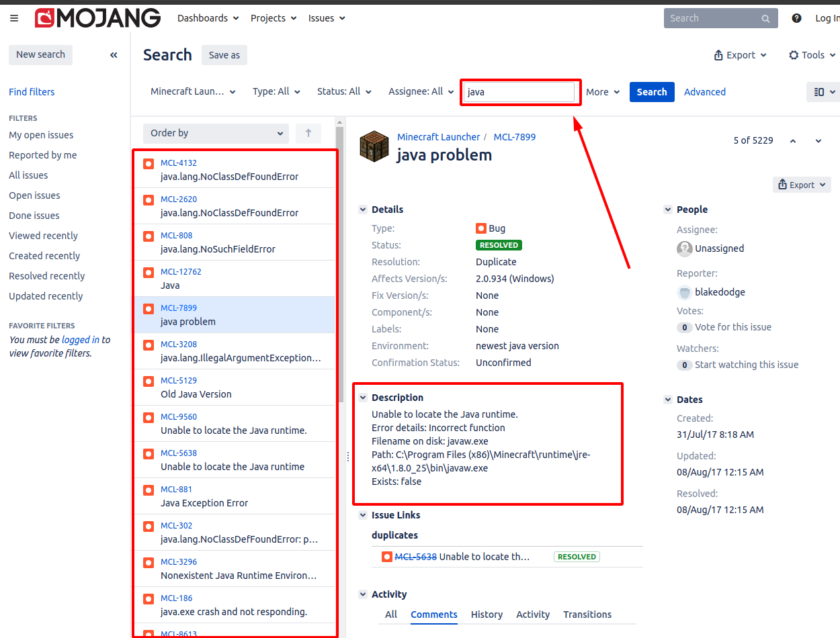Select the Resolved recently filter

pyautogui.click(x=47, y=276)
